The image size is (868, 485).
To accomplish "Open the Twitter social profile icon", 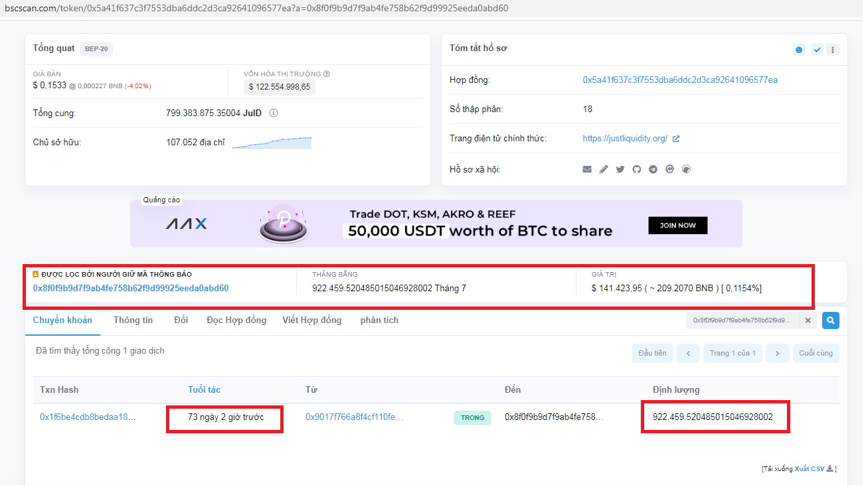I will point(620,169).
